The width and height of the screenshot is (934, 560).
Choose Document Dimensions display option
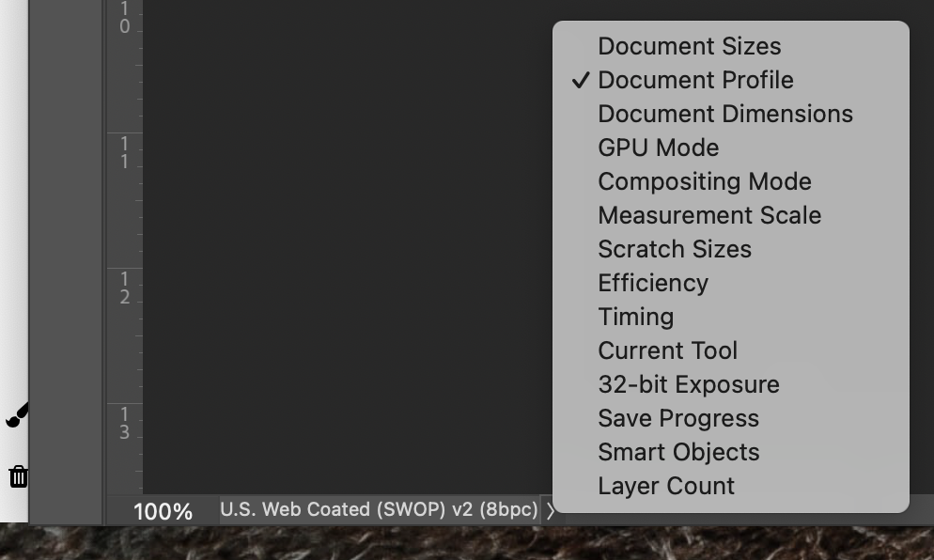pos(724,114)
